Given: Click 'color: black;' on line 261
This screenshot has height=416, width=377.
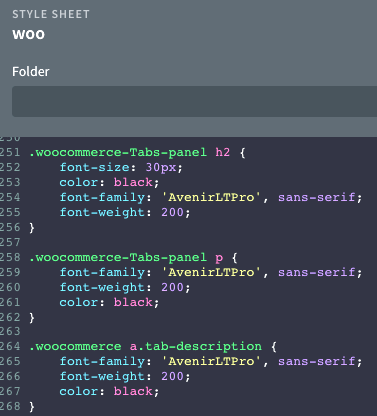Looking at the screenshot, I should [x=109, y=302].
